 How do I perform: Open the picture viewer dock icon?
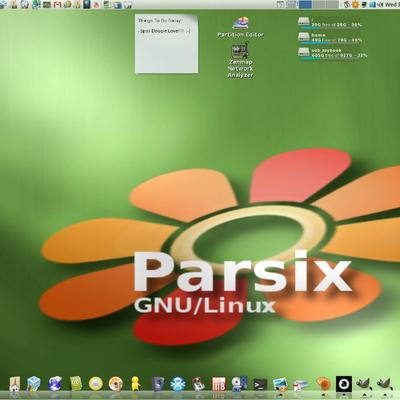pos(280,384)
